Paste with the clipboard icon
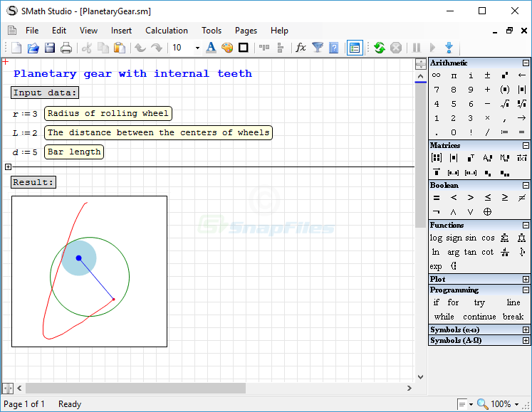This screenshot has height=412, width=532. pos(120,48)
